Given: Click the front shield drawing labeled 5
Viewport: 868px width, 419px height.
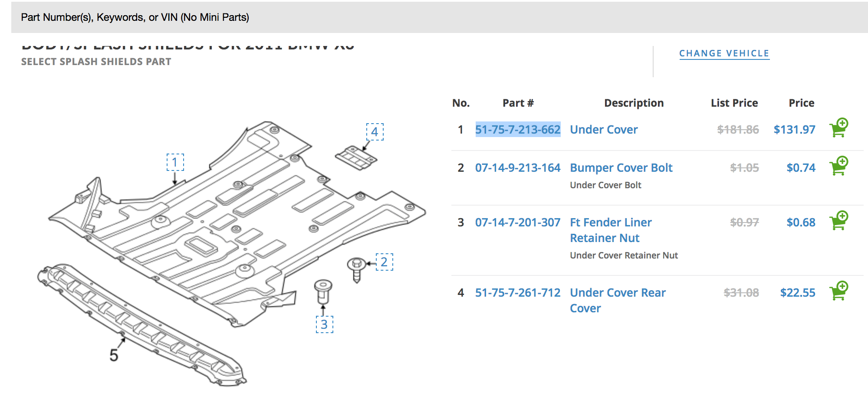Looking at the screenshot, I should pos(141,324).
